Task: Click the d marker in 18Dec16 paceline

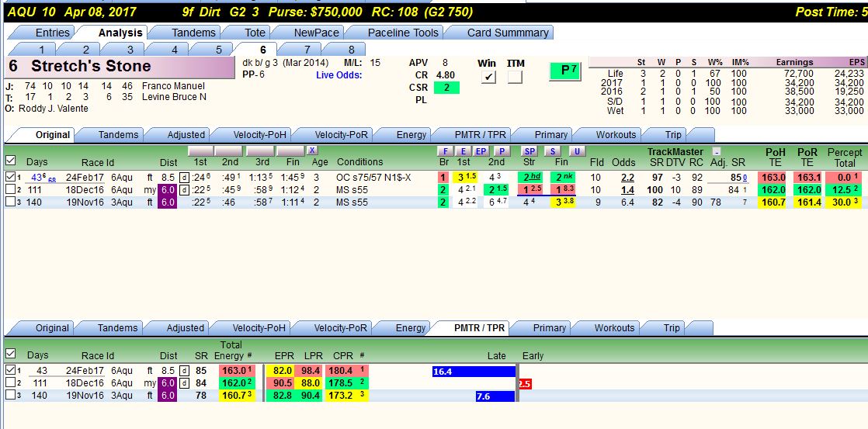Action: point(184,189)
